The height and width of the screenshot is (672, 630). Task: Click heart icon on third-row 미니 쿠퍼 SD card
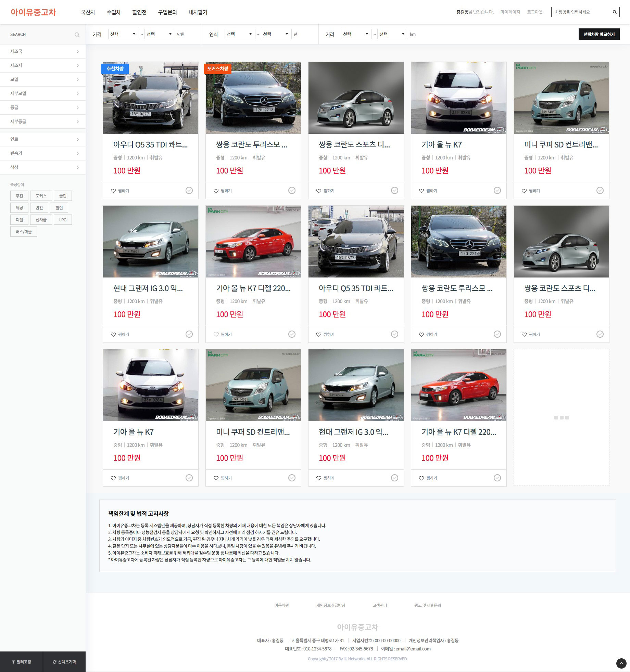pos(216,478)
